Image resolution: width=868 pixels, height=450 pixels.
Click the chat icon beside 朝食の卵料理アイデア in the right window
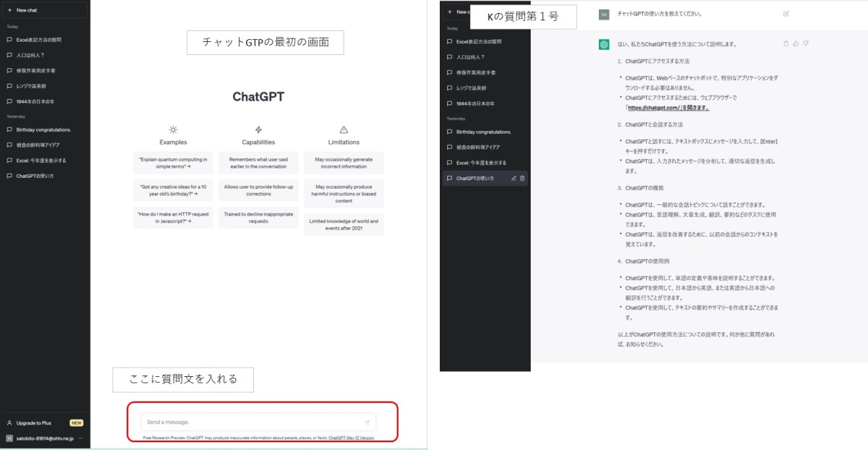point(450,147)
